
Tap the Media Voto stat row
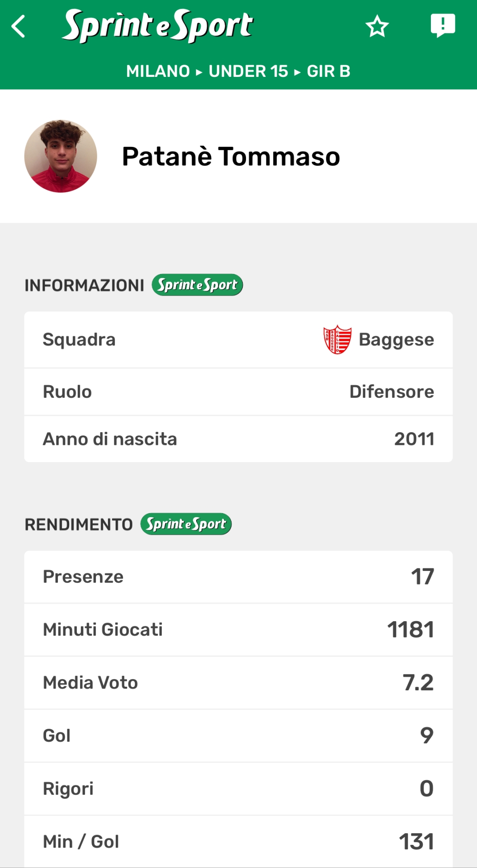238,683
